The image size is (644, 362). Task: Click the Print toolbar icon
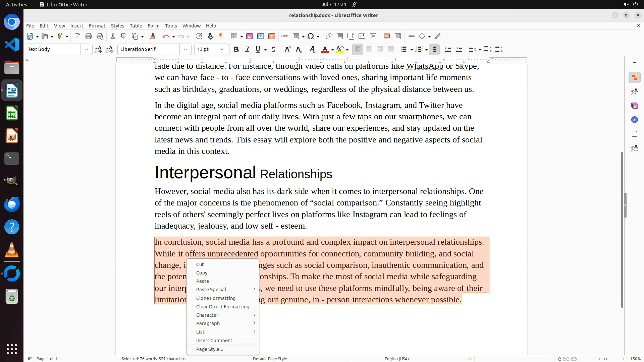point(89,37)
